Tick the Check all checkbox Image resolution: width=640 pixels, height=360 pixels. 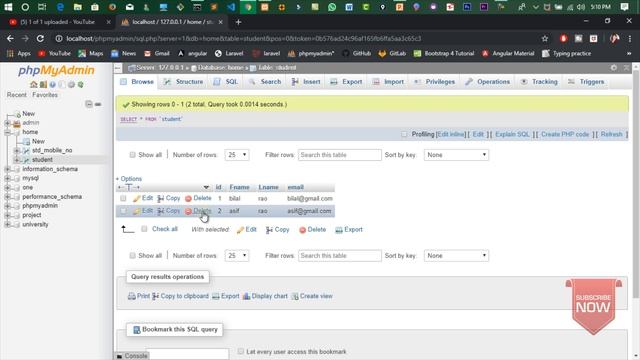144,229
